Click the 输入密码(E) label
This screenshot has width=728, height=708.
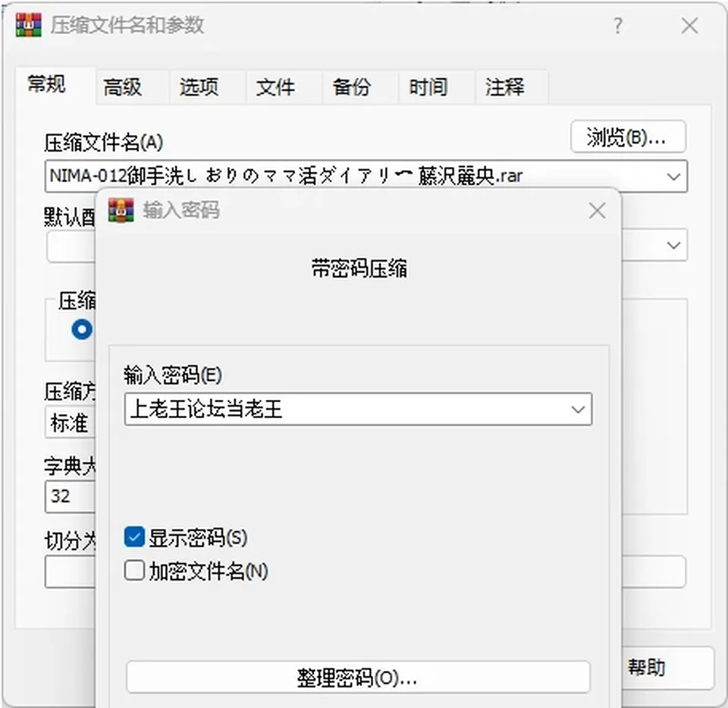click(173, 375)
